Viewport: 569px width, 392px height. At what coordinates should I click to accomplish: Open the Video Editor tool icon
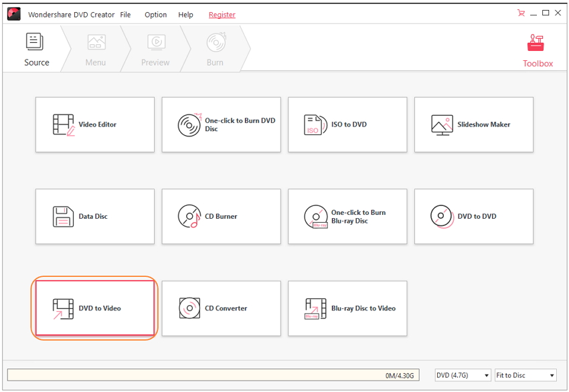coord(64,125)
